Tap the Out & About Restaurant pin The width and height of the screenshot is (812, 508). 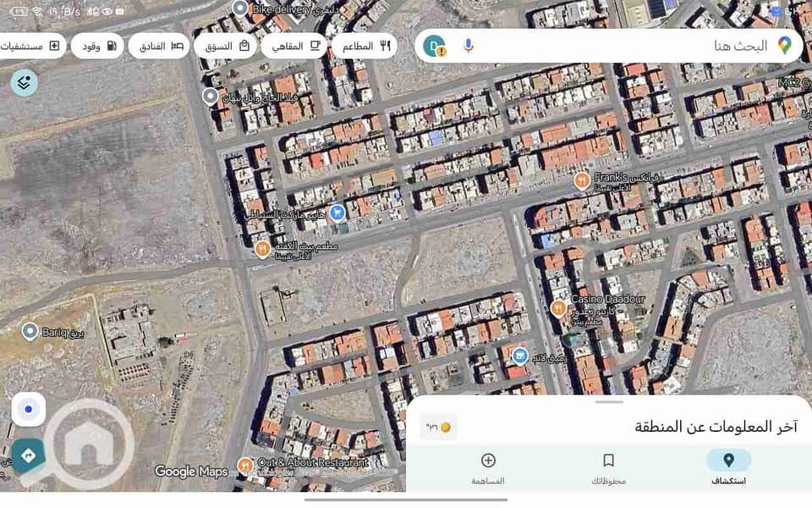[245, 465]
